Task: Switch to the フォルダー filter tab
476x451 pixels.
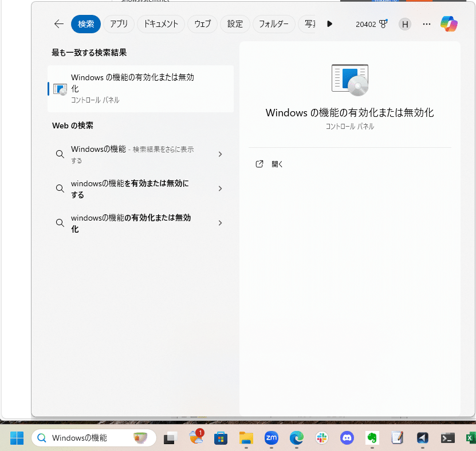Action: point(274,24)
